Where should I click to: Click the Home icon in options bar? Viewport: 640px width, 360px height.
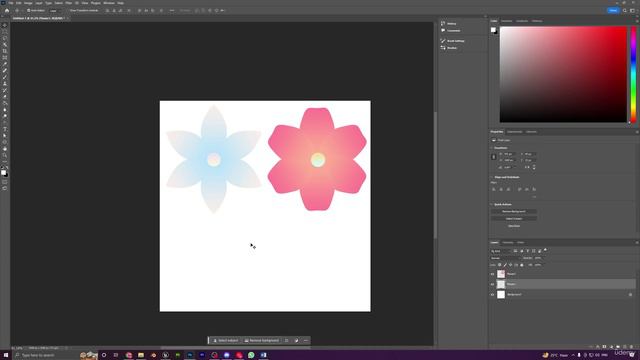pos(7,11)
